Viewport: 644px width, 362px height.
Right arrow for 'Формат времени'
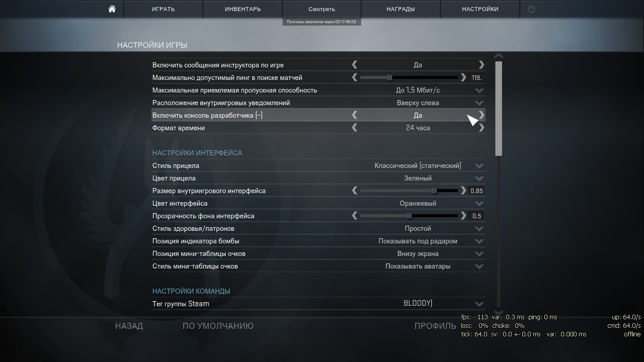click(481, 128)
